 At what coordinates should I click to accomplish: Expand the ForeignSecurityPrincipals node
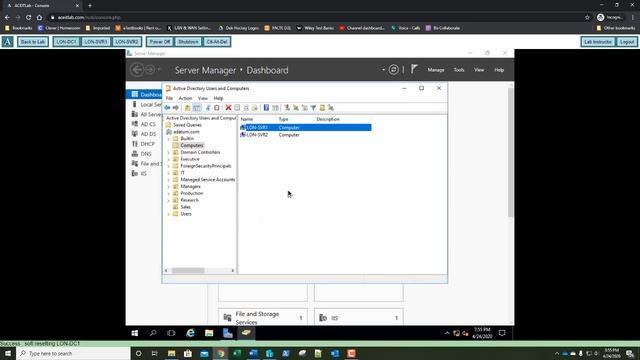point(169,166)
